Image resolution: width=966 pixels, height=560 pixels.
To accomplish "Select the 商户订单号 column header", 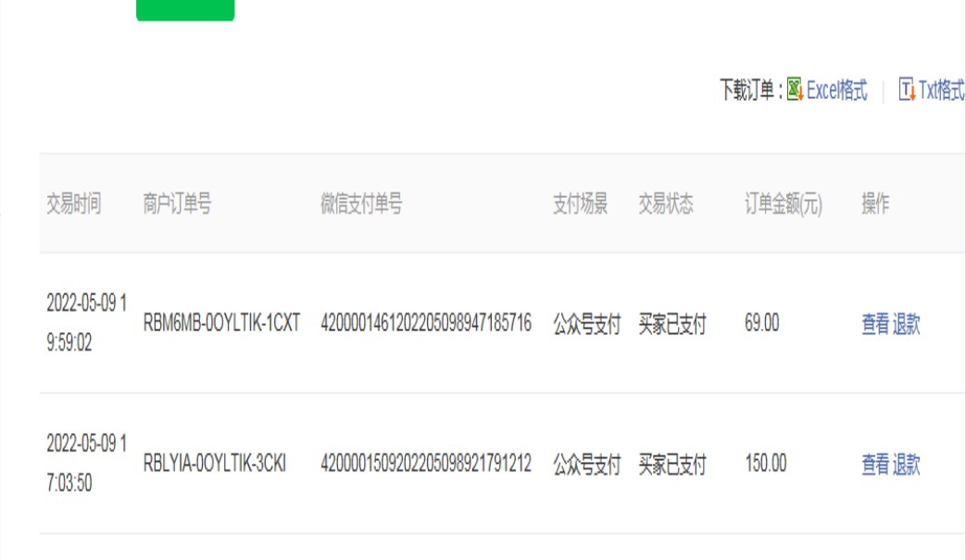I will coord(177,204).
